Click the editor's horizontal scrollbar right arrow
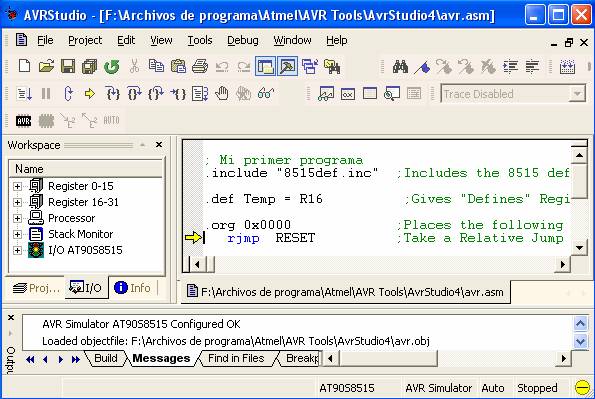The height and width of the screenshot is (399, 595). [563, 264]
